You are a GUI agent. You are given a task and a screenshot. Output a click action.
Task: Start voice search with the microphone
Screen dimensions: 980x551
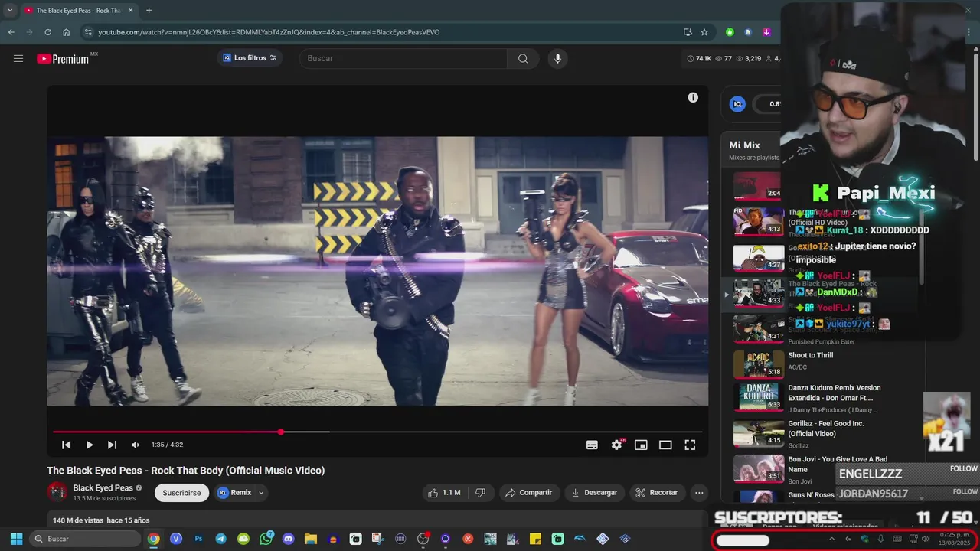coord(557,58)
